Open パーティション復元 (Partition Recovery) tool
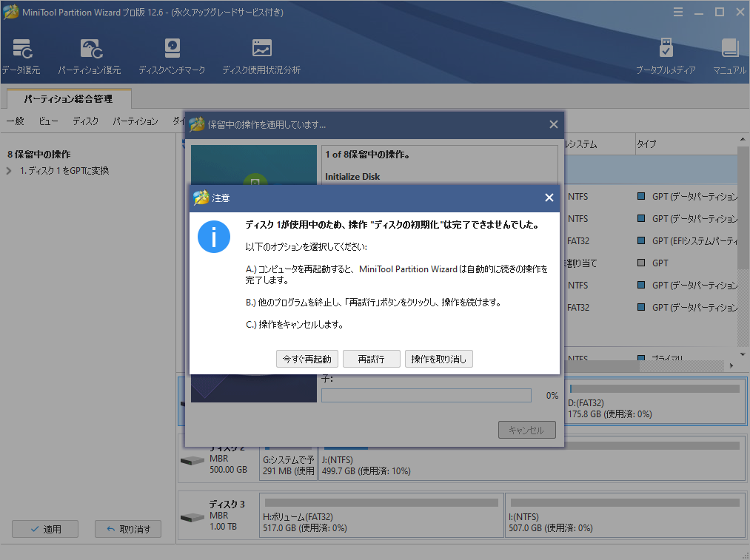Screen dimensions: 750x560 pyautogui.click(x=90, y=56)
